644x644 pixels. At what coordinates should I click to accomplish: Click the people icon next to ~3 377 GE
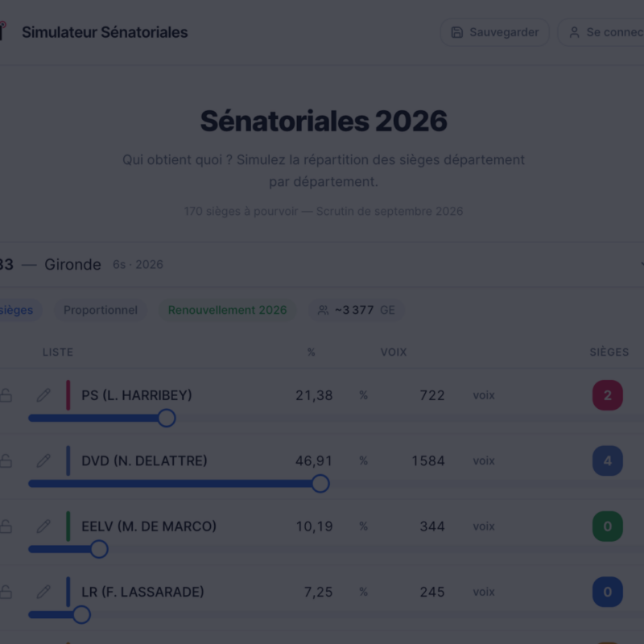pos(324,310)
